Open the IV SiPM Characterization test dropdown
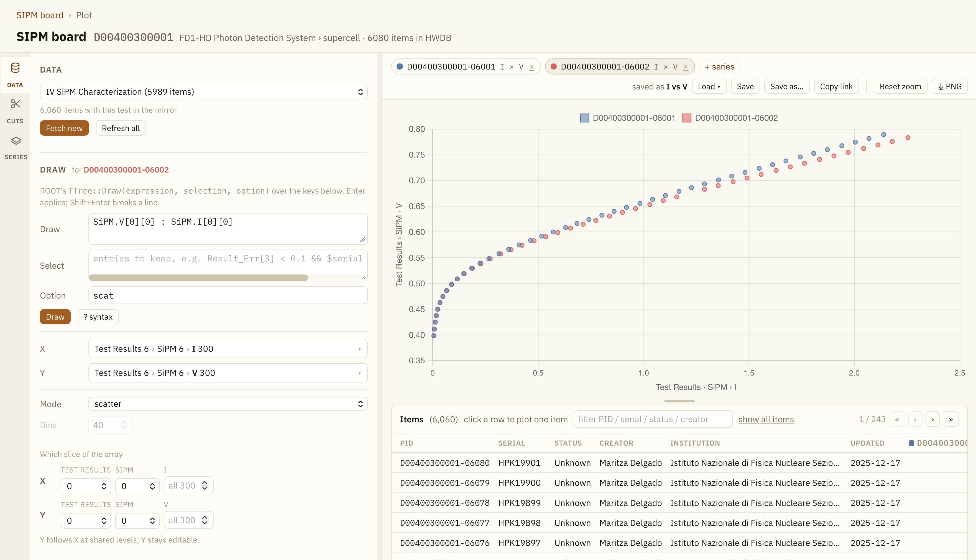Image resolution: width=976 pixels, height=560 pixels. point(204,92)
